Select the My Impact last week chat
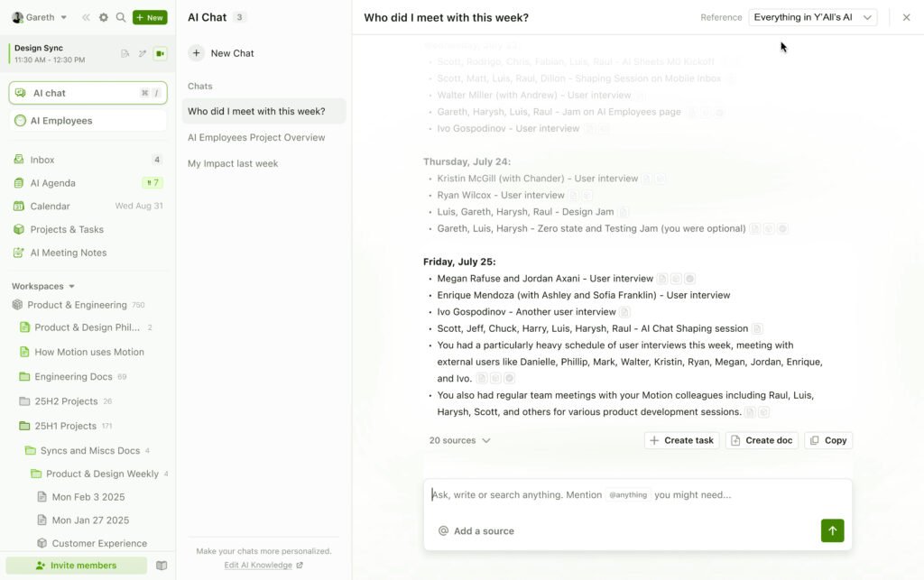 point(233,163)
